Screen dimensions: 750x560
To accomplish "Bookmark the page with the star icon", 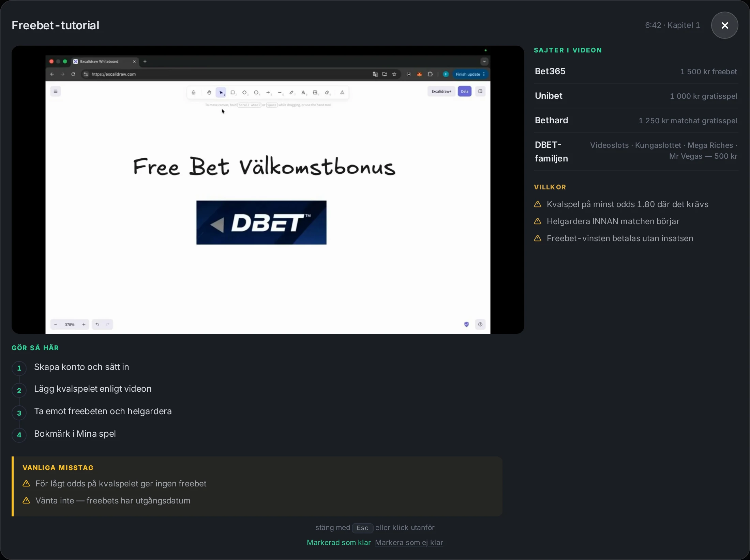I will (394, 74).
